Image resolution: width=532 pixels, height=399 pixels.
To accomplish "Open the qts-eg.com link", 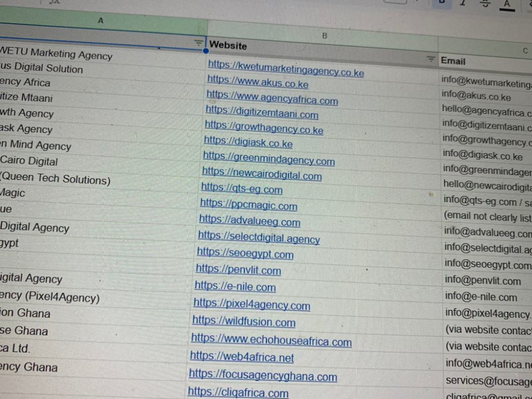I will [242, 188].
